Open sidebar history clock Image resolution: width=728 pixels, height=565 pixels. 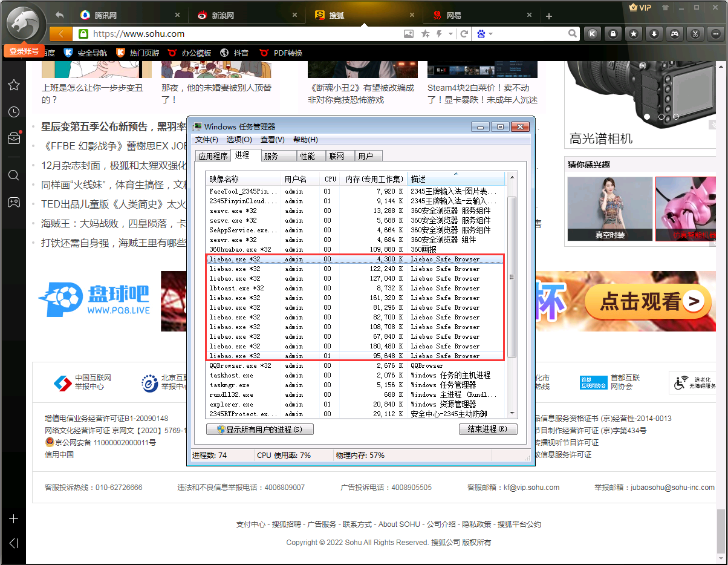pyautogui.click(x=13, y=112)
